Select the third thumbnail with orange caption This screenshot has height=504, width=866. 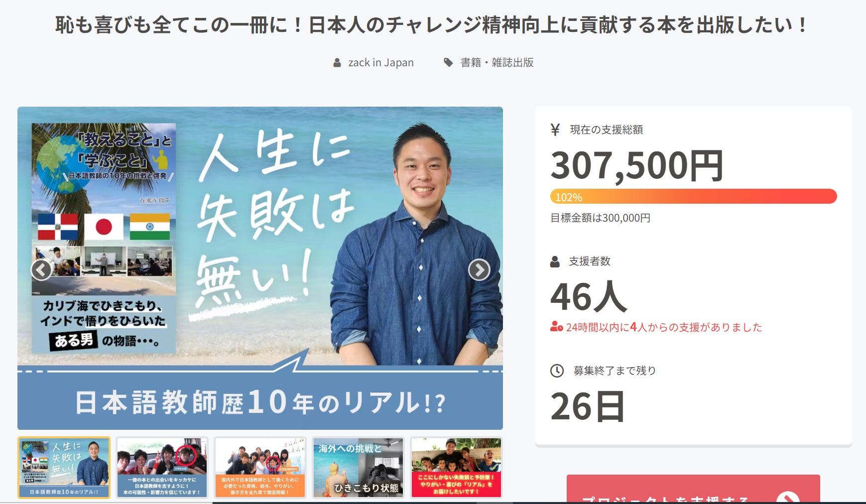coord(260,468)
